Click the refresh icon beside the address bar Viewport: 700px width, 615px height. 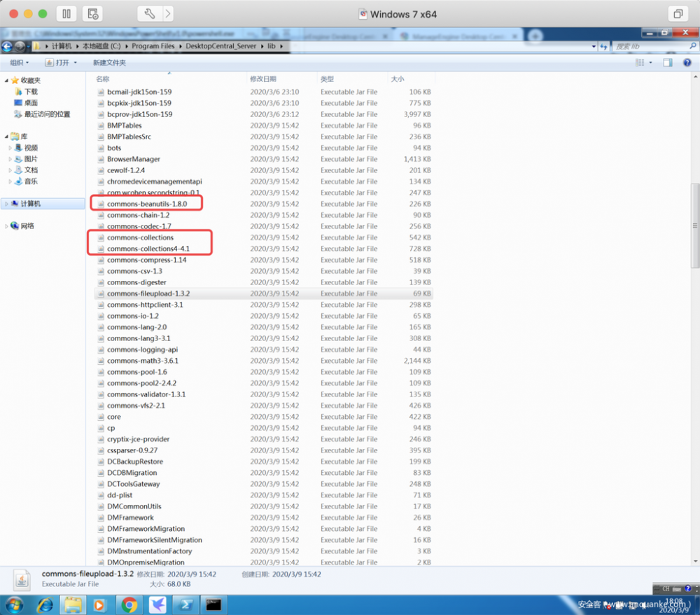603,46
